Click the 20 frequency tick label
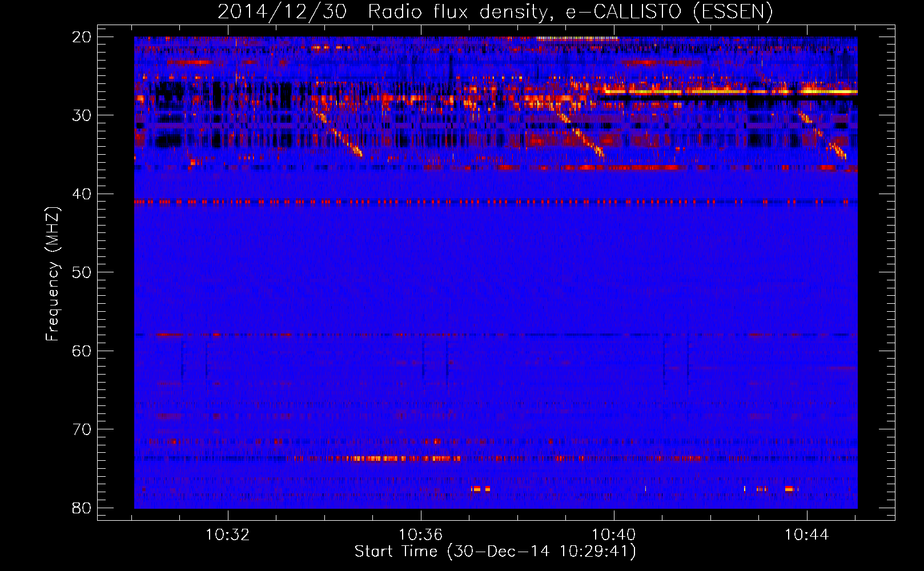This screenshot has height=571, width=924. click(x=82, y=37)
